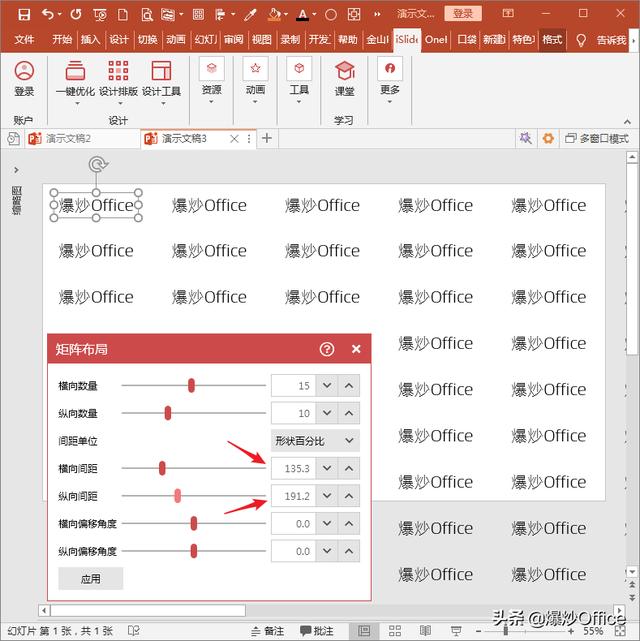Screen dimensions: 640x641
Task: Click the new blank document icon
Action: click(123, 15)
